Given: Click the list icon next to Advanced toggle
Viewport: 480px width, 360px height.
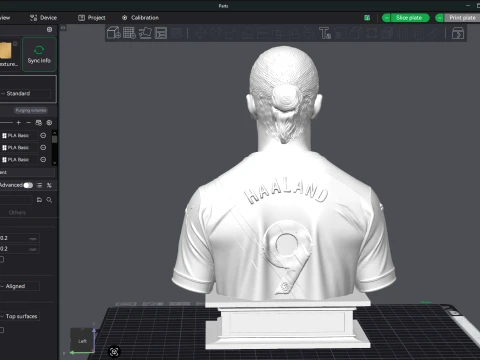Looking at the screenshot, I should [x=39, y=185].
